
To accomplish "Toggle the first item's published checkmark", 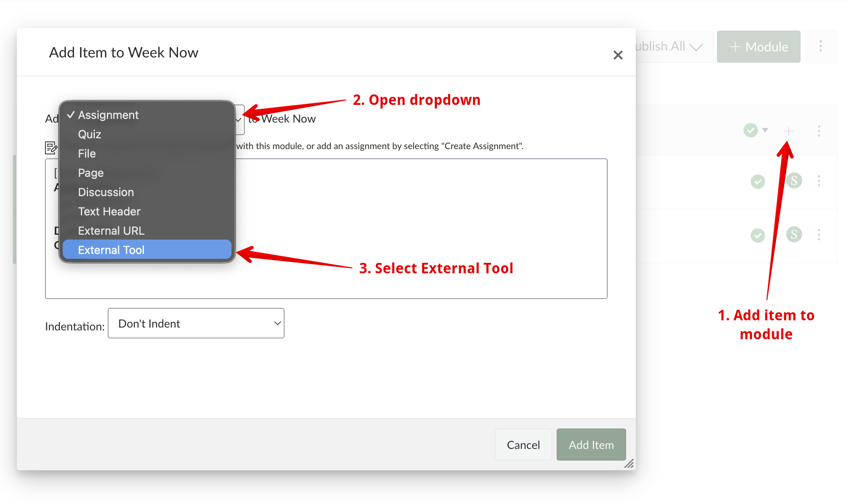I will (x=758, y=182).
